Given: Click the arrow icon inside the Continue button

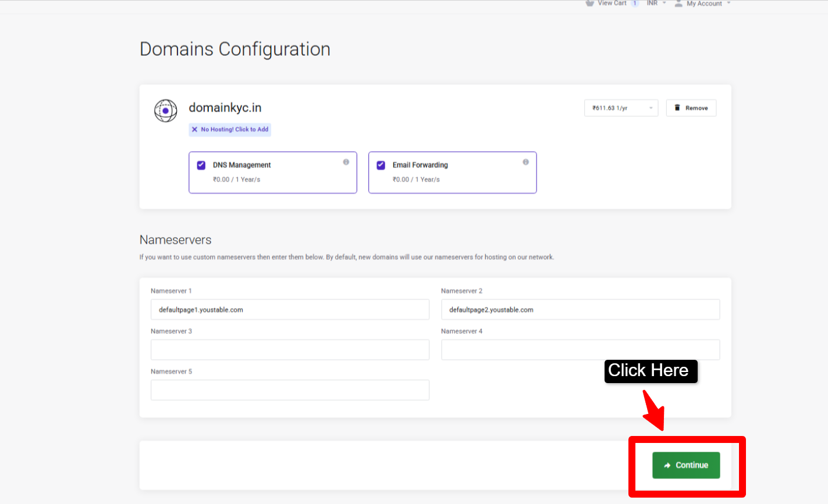Looking at the screenshot, I should click(x=668, y=465).
